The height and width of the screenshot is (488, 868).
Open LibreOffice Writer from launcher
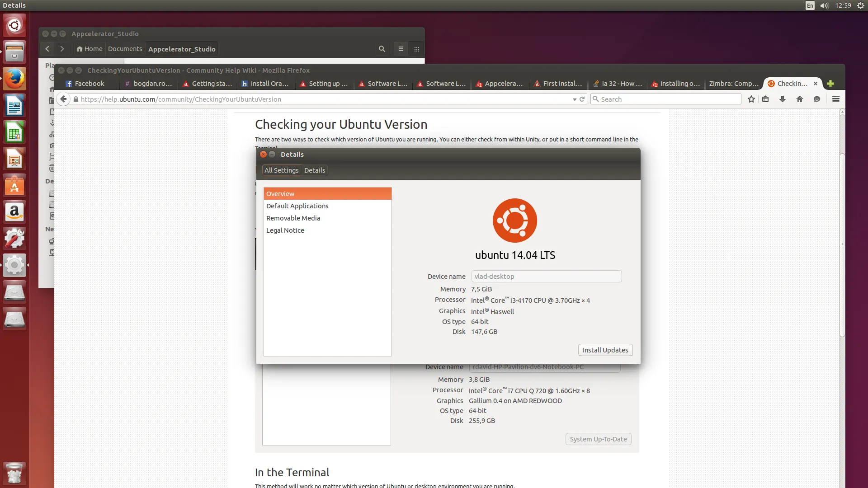[14, 106]
